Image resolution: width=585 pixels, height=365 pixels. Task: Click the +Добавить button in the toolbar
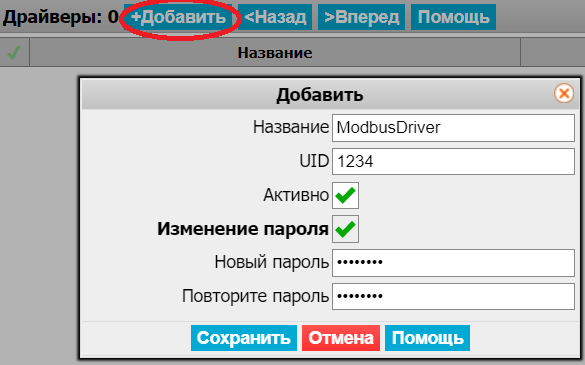coord(178,17)
